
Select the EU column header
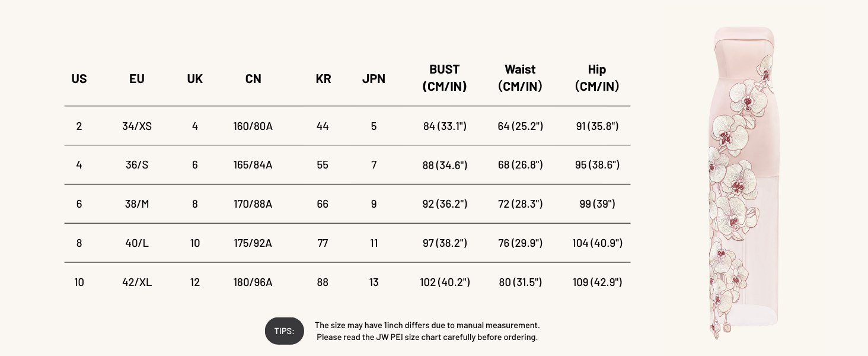137,79
